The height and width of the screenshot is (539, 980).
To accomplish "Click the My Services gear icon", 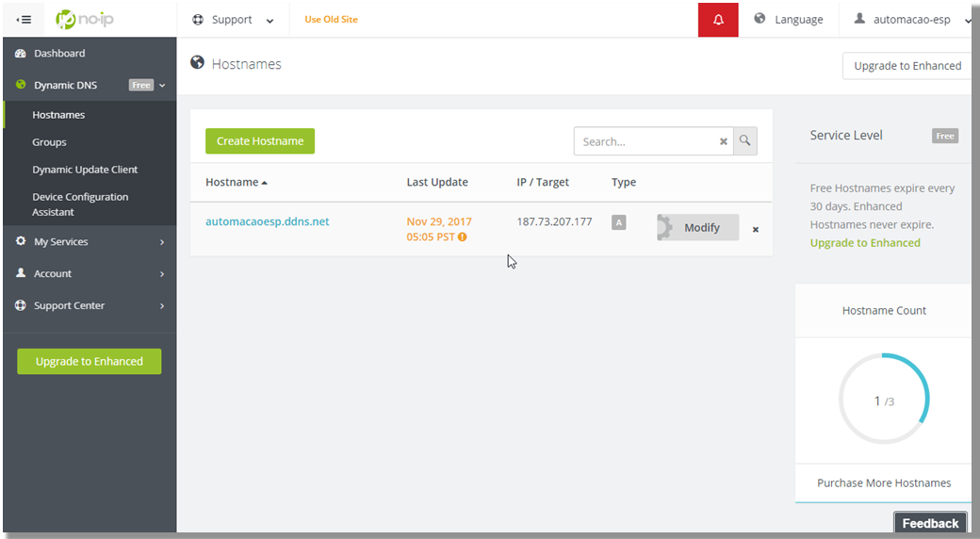I will pos(21,240).
